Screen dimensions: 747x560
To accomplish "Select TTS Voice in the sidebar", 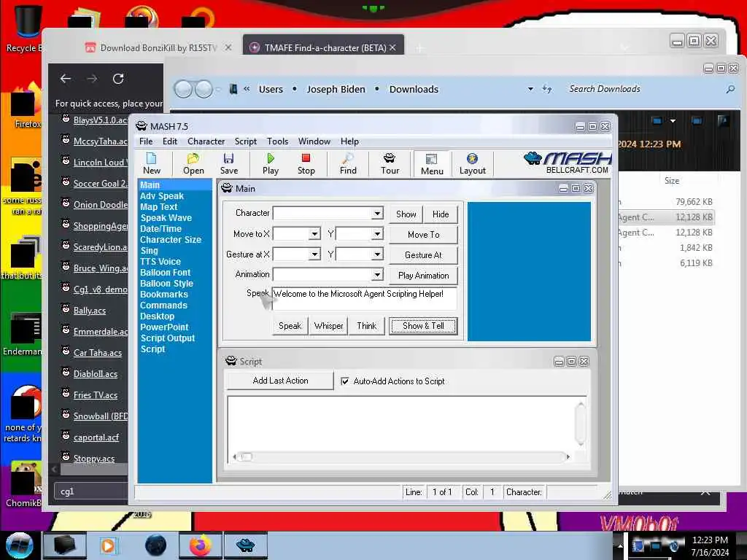I will 160,262.
